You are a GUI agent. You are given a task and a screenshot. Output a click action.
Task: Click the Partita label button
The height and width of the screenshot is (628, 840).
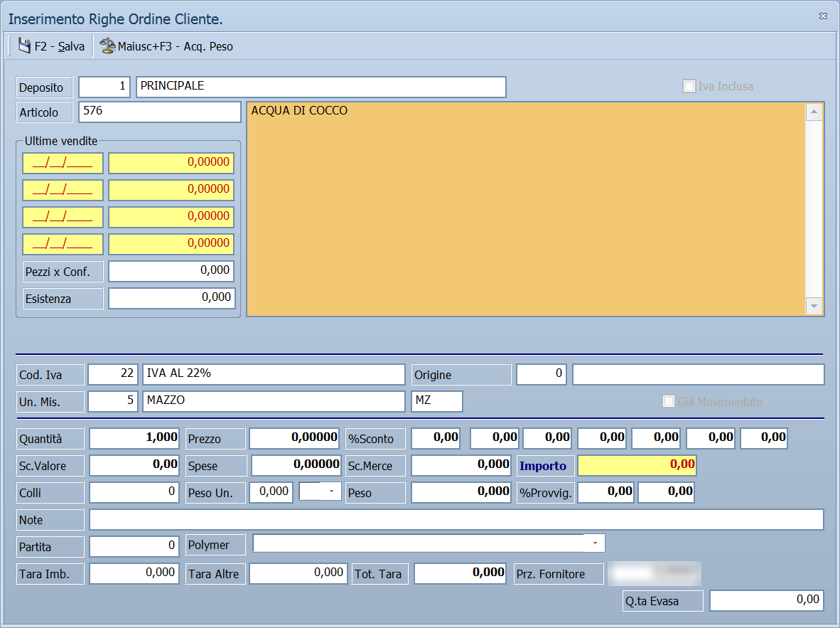(50, 547)
